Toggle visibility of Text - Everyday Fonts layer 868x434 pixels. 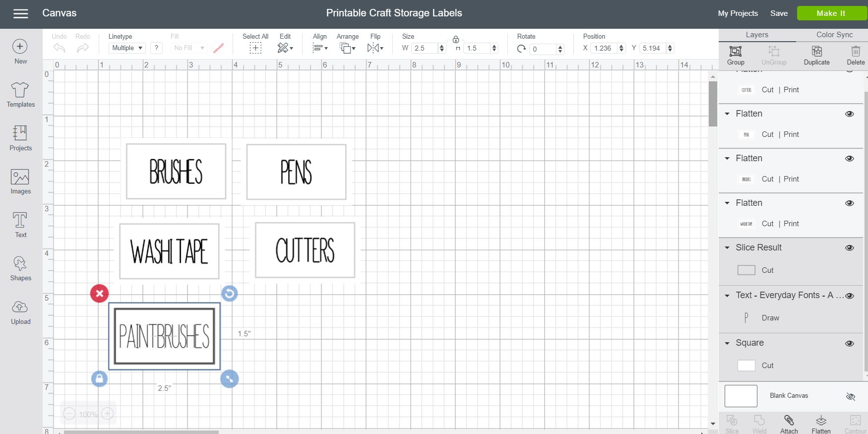click(849, 296)
